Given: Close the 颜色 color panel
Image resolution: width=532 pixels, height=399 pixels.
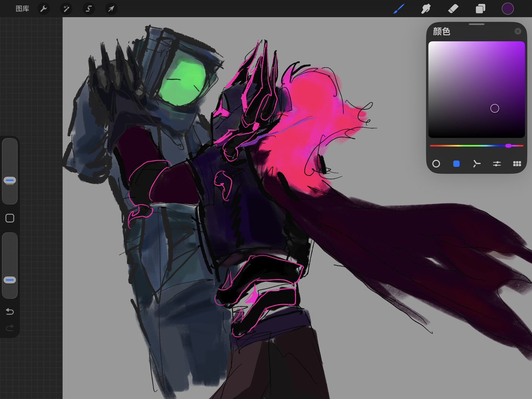Looking at the screenshot, I should (x=518, y=31).
